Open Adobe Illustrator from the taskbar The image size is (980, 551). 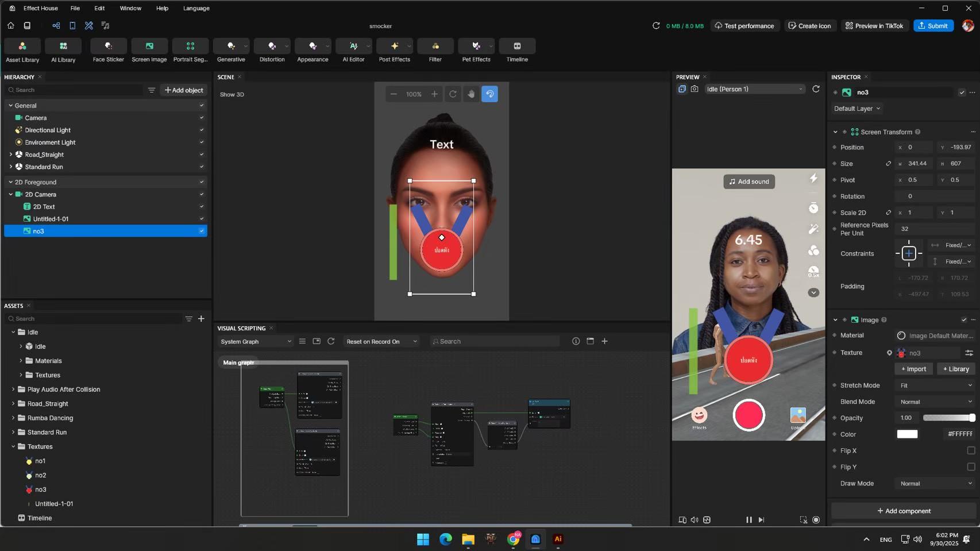[x=558, y=539]
